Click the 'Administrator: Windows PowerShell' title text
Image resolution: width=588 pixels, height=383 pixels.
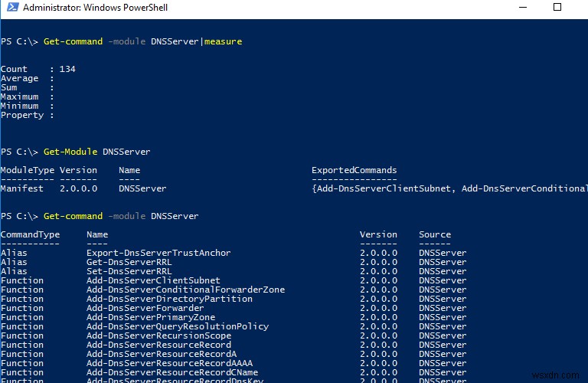[95, 8]
